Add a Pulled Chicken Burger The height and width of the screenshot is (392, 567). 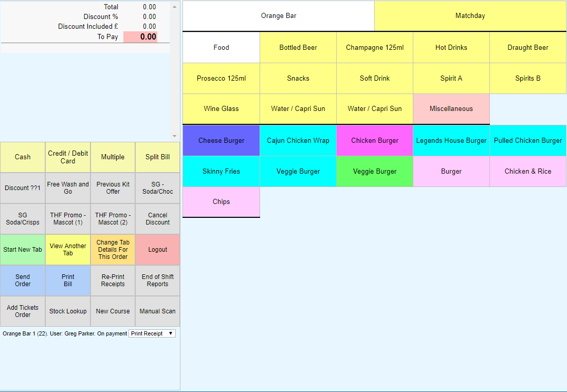(x=528, y=141)
